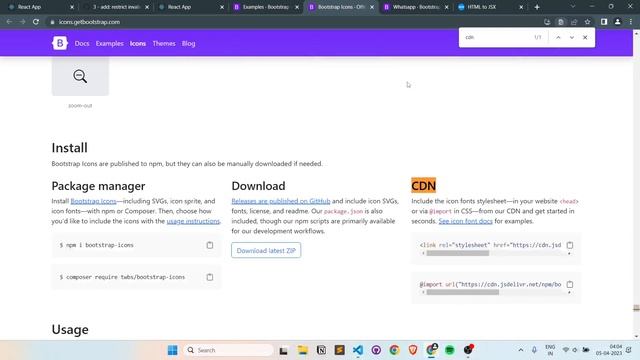The image size is (640, 360).
Task: Bookmark this page with the star icon
Action: [x=587, y=22]
